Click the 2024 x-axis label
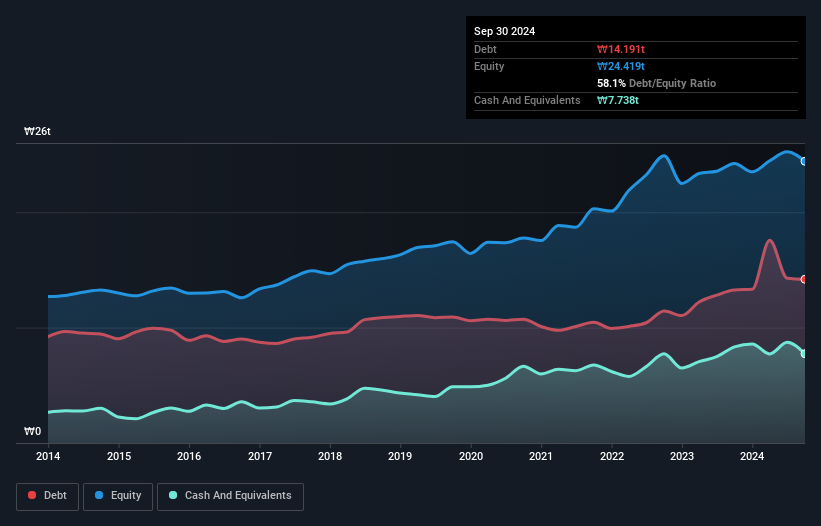This screenshot has width=821, height=526. tap(752, 456)
